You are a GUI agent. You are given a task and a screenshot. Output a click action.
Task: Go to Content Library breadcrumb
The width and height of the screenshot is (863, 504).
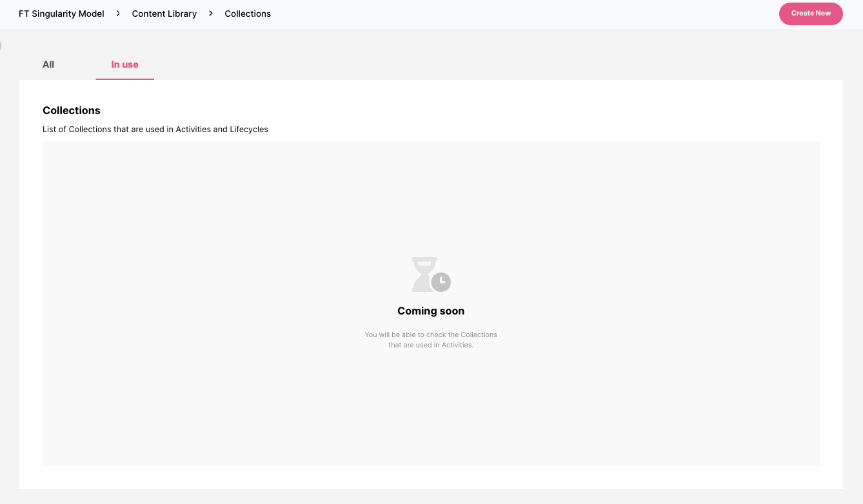pyautogui.click(x=164, y=14)
